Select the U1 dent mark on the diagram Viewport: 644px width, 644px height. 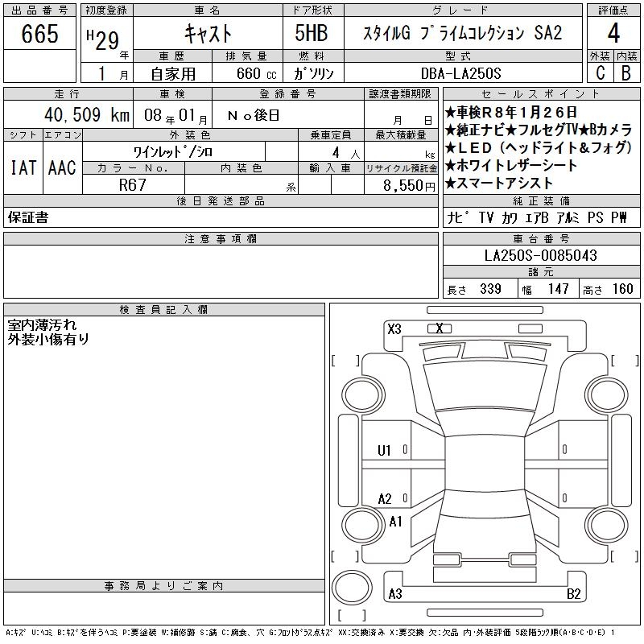tap(384, 450)
